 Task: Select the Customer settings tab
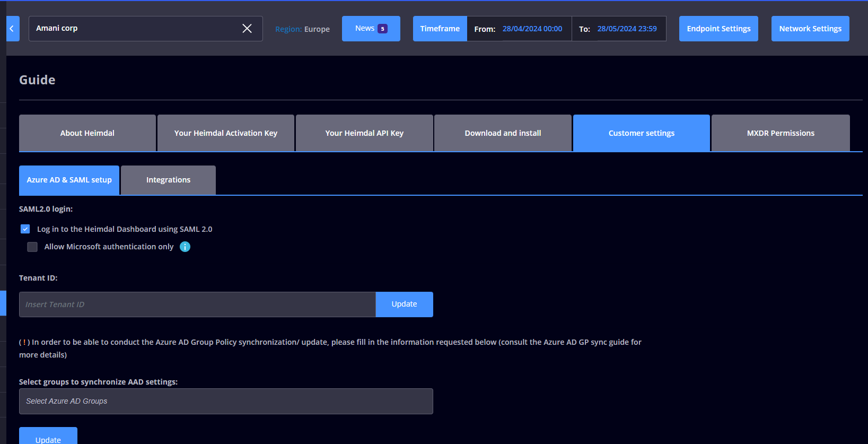coord(642,133)
